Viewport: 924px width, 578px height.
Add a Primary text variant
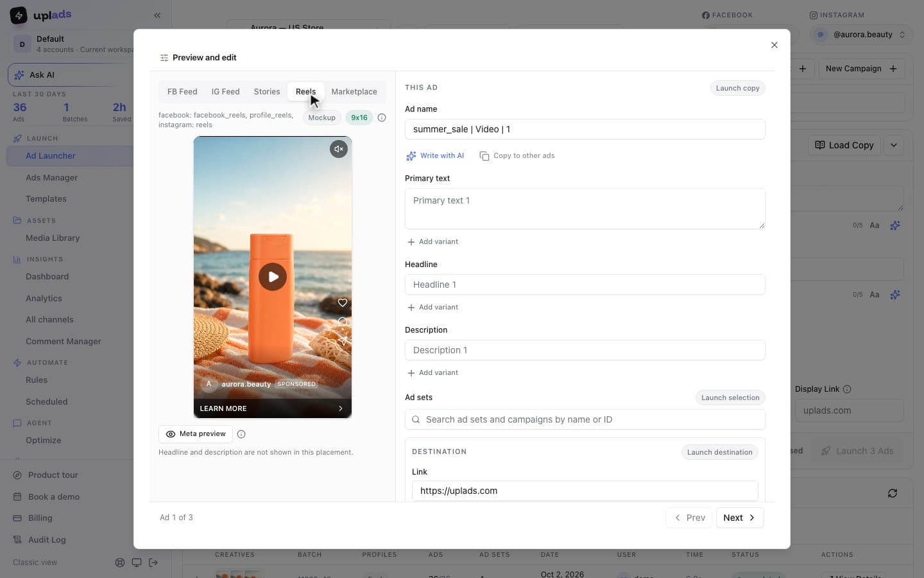click(433, 242)
